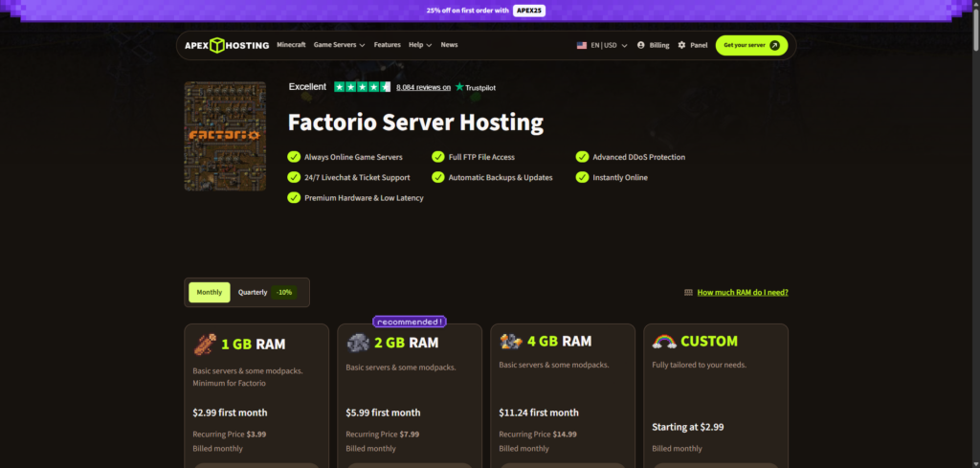Open the News nav item
Viewport: 980px width, 468px height.
click(449, 45)
